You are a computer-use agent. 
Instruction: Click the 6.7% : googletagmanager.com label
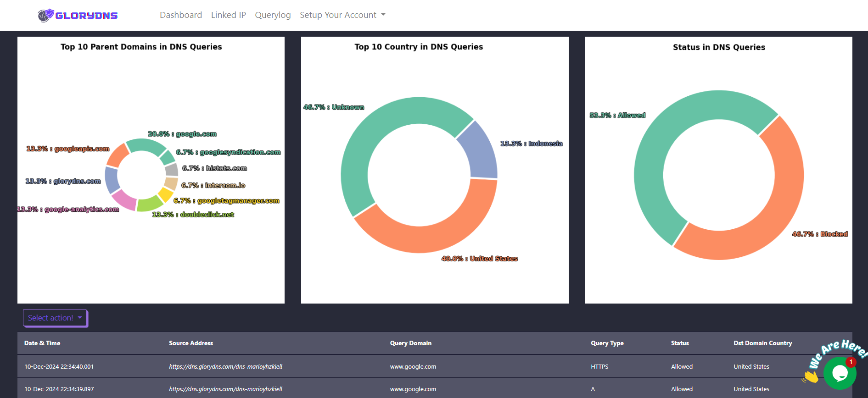coord(226,201)
